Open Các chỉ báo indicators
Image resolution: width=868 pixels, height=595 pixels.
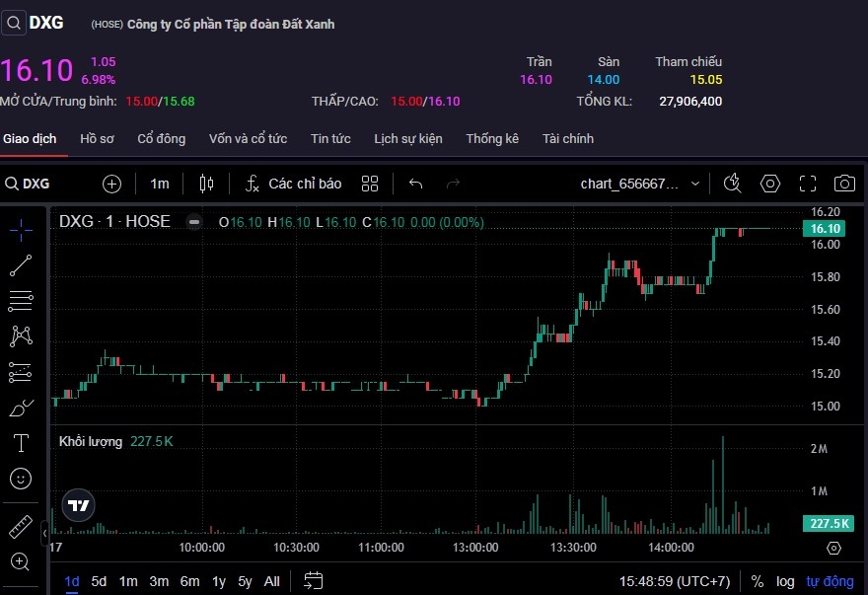[x=294, y=184]
